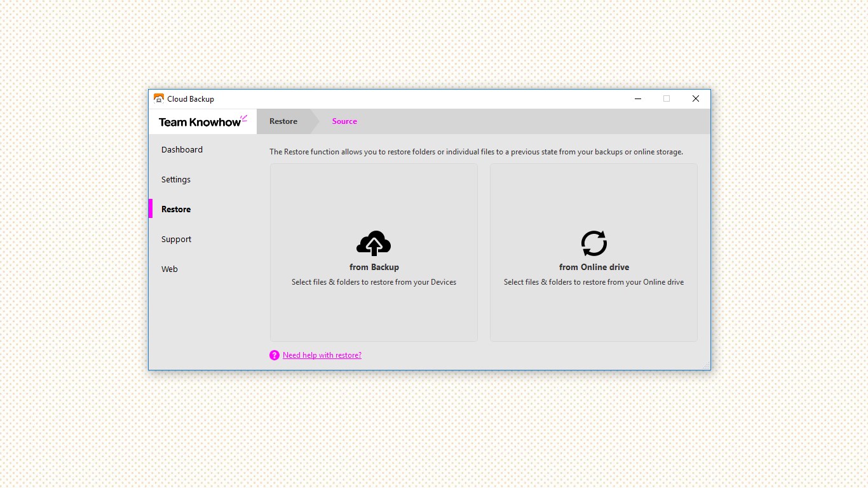Click the Restore function description text
868x488 pixels.
(x=477, y=152)
